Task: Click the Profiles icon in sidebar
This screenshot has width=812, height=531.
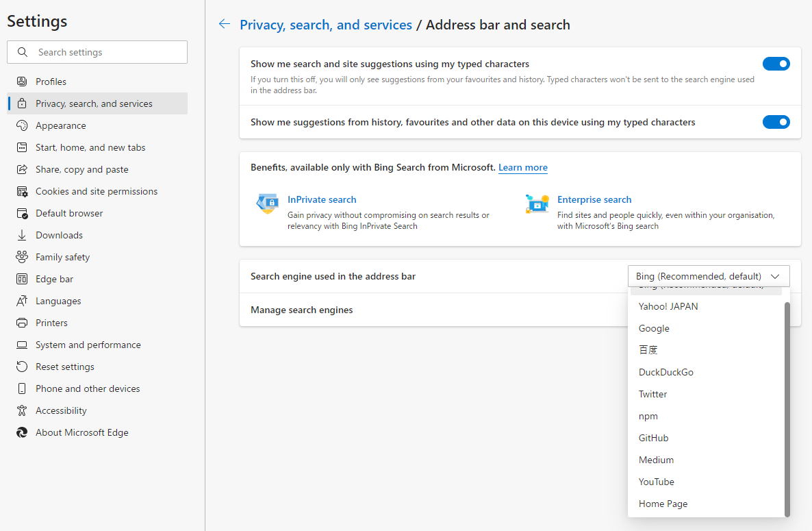Action: (22, 82)
